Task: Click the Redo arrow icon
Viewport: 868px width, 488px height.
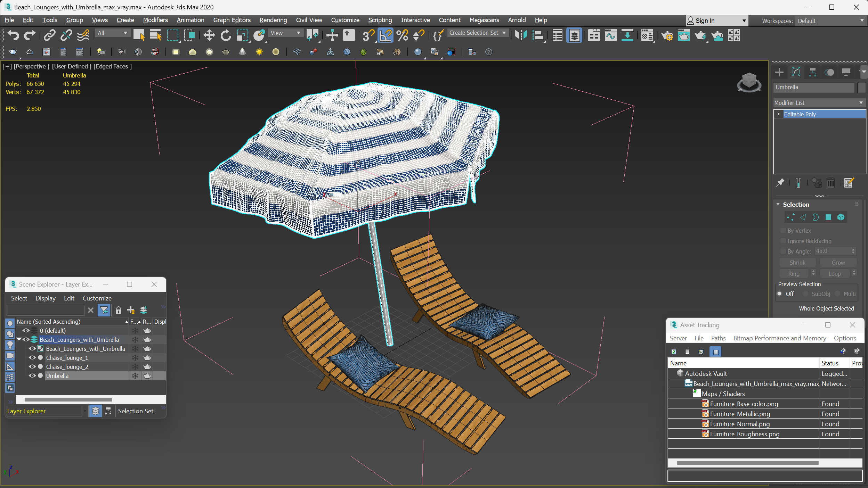Action: pyautogui.click(x=30, y=35)
